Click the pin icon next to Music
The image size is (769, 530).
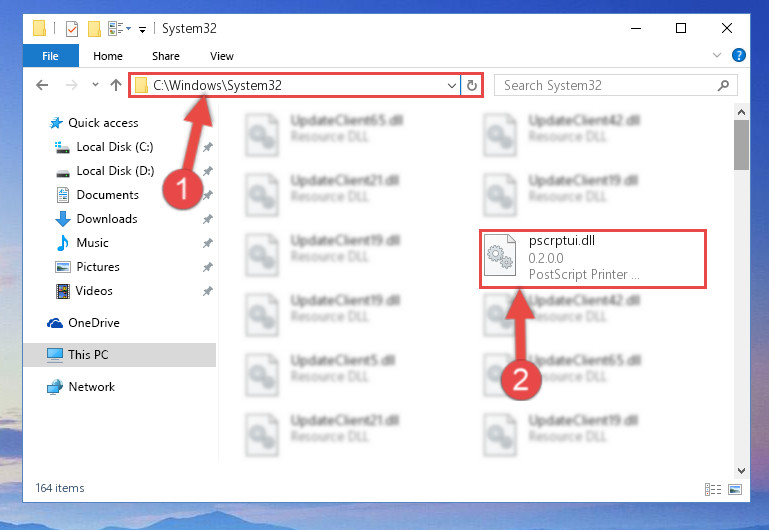(208, 243)
